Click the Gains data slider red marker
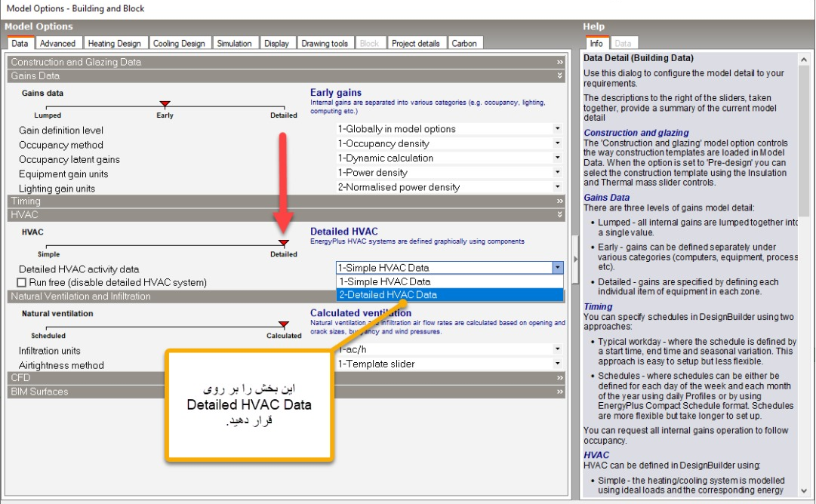This screenshot has height=504, width=816. (165, 104)
